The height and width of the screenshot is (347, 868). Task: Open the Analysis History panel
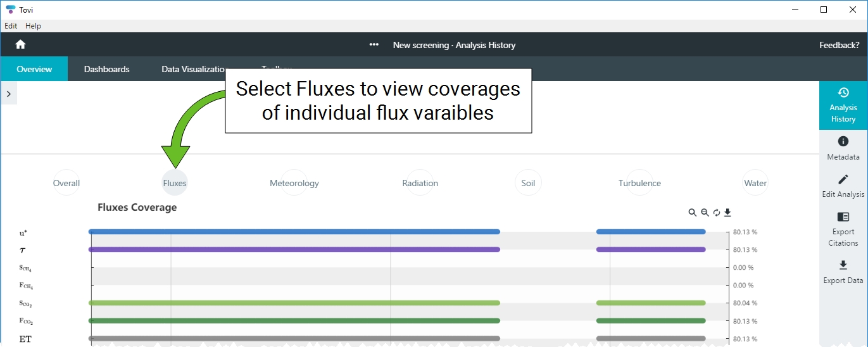click(x=843, y=105)
